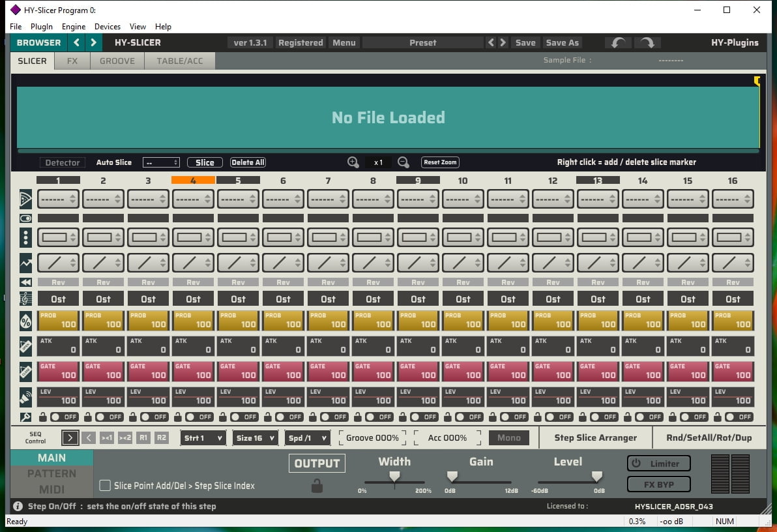This screenshot has height=532, width=777.
Task: Open the Spd /1 dropdown
Action: (x=307, y=438)
